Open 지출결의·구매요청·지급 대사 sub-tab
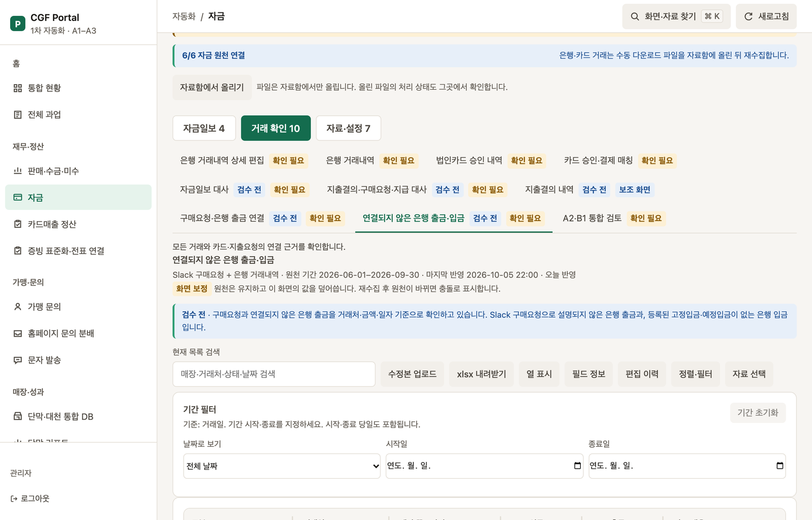 click(417, 190)
